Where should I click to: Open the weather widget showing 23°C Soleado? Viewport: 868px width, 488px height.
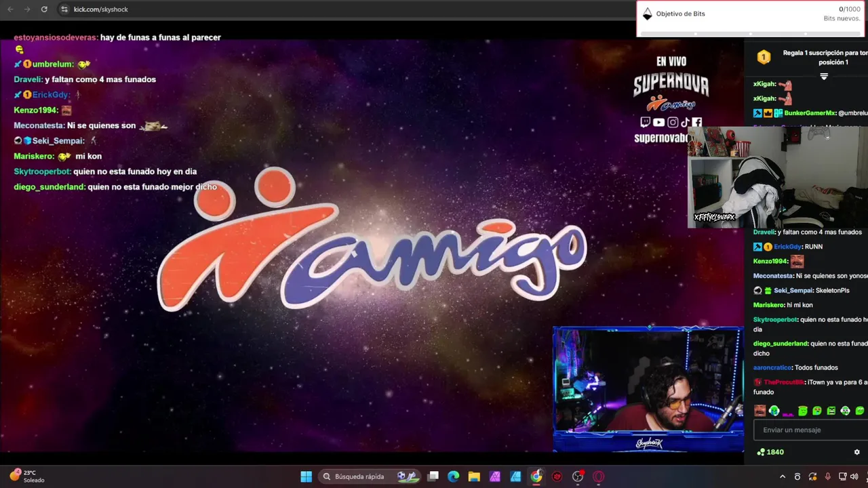[27, 476]
